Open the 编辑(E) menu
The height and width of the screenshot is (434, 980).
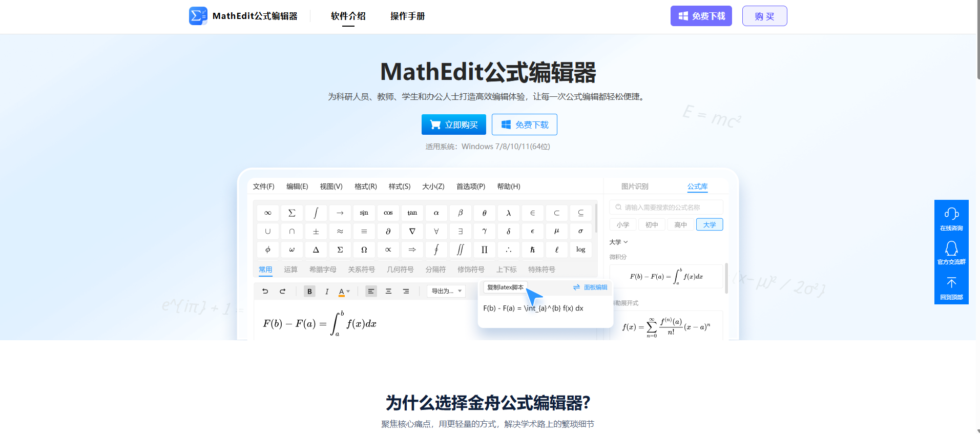pyautogui.click(x=297, y=187)
